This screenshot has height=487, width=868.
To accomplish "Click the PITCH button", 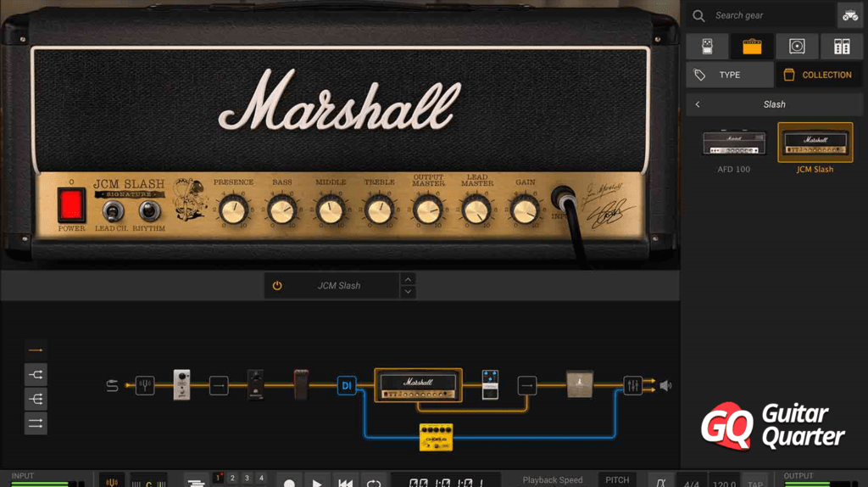I will [617, 480].
